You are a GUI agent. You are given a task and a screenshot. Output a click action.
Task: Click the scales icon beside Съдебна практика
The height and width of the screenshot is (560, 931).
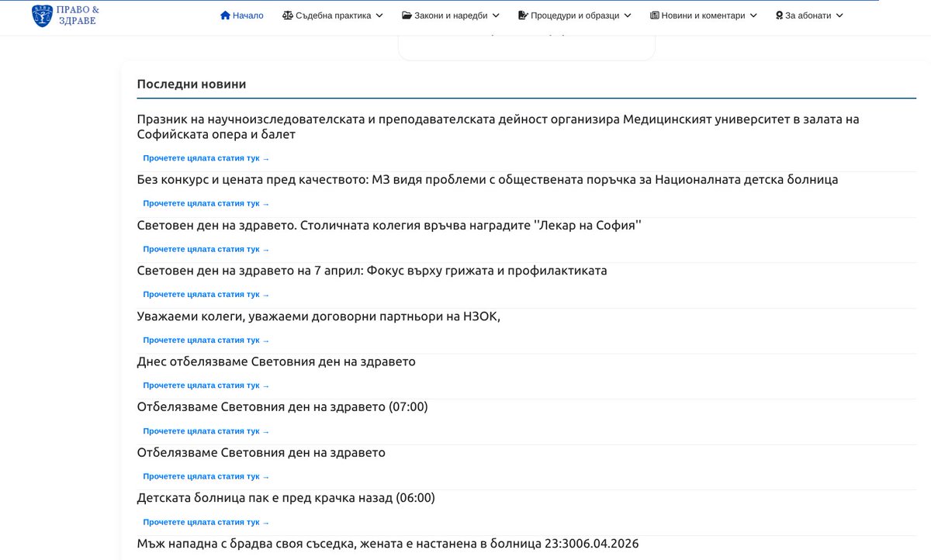[288, 16]
